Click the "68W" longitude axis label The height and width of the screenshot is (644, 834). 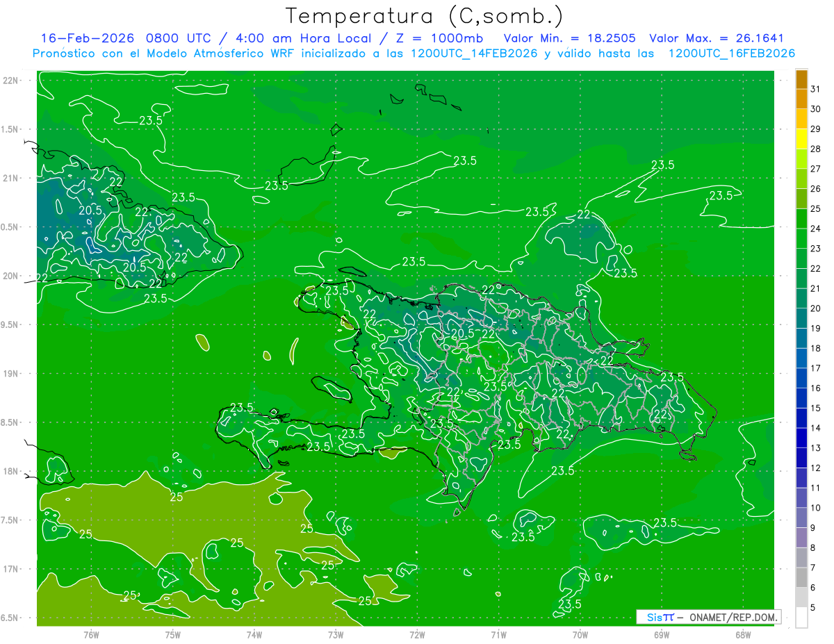point(743,635)
